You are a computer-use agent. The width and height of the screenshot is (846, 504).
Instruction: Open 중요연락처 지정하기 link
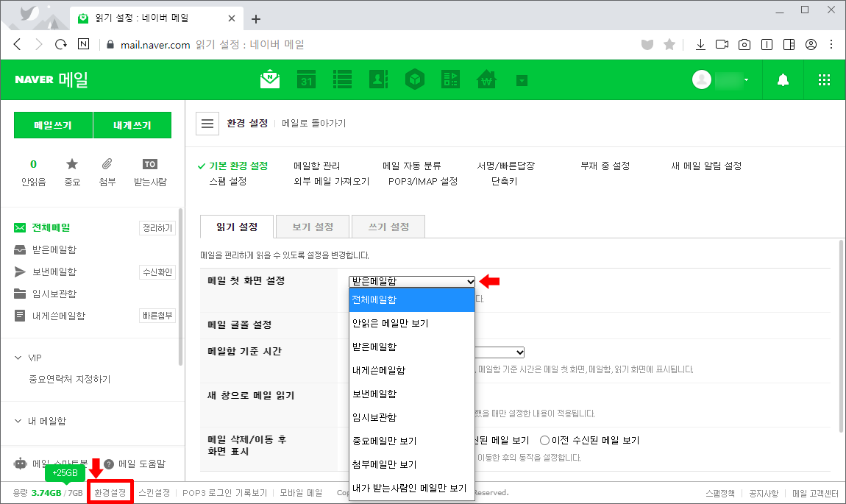pos(70,380)
